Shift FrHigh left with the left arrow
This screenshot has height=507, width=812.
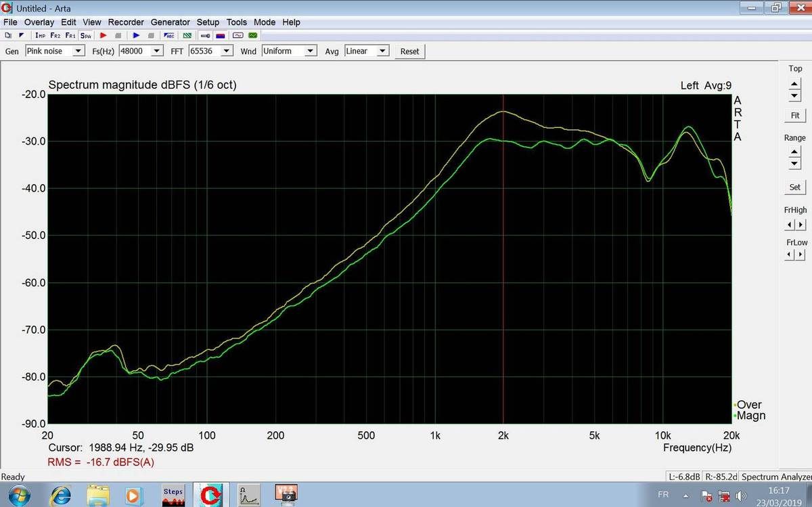point(790,224)
